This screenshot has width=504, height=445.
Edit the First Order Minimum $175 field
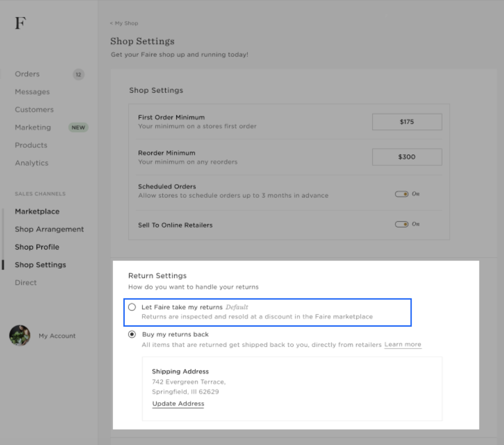pos(407,122)
